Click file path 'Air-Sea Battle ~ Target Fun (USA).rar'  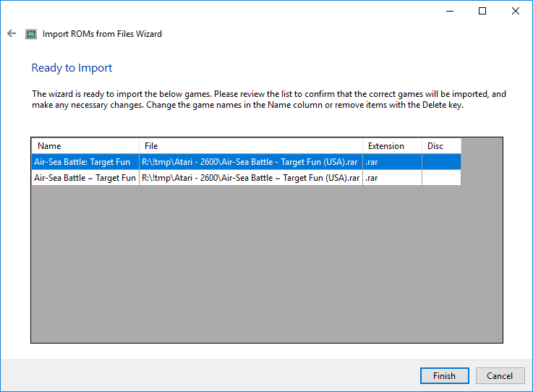pyautogui.click(x=251, y=178)
